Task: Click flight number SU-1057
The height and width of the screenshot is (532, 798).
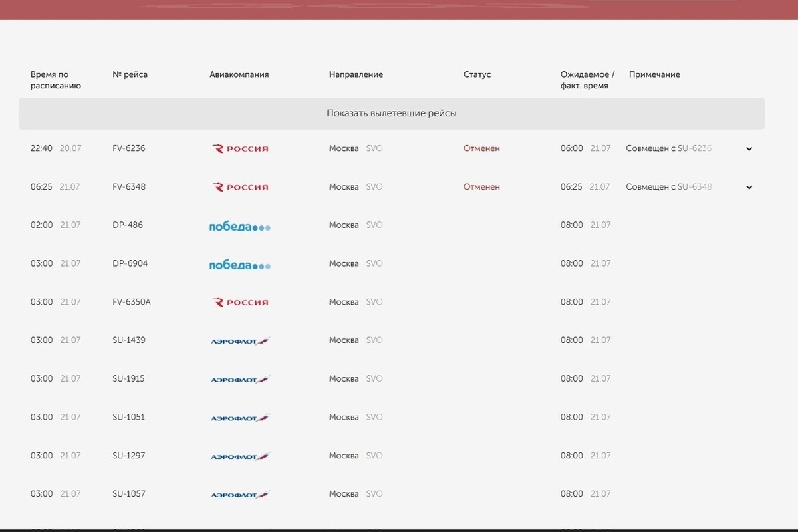Action: point(129,494)
